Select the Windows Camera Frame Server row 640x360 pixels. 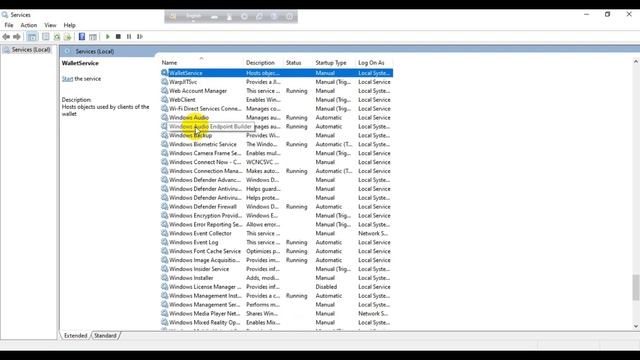click(x=276, y=153)
